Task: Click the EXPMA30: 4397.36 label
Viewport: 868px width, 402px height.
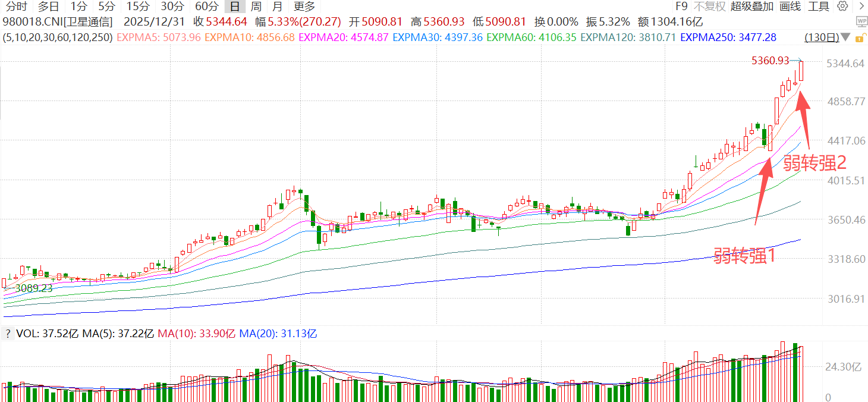Action: tap(438, 37)
